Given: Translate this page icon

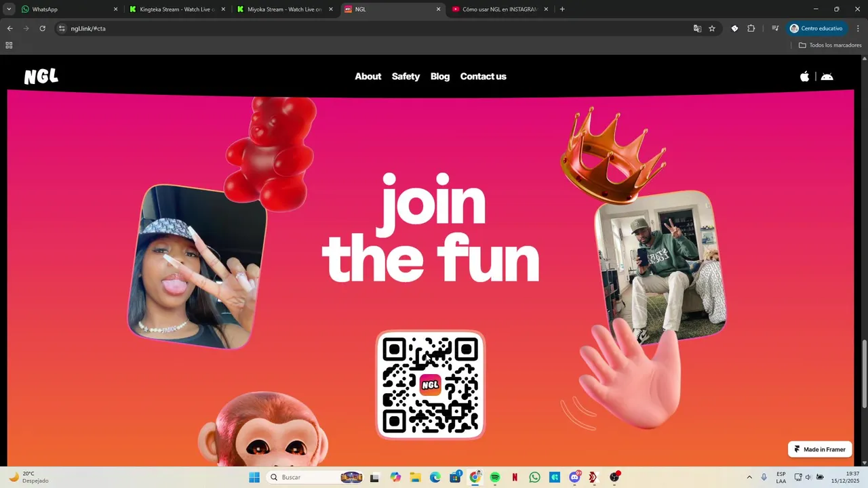Looking at the screenshot, I should pyautogui.click(x=697, y=28).
